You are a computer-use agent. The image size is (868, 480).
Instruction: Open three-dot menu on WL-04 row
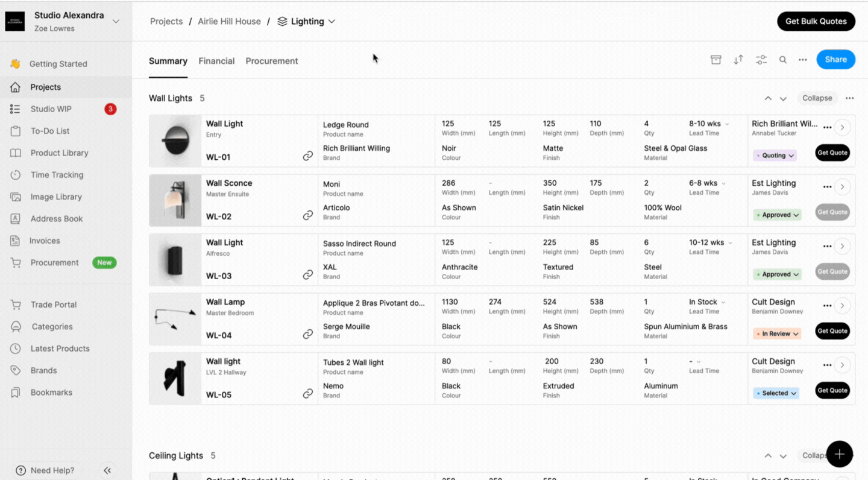point(827,306)
